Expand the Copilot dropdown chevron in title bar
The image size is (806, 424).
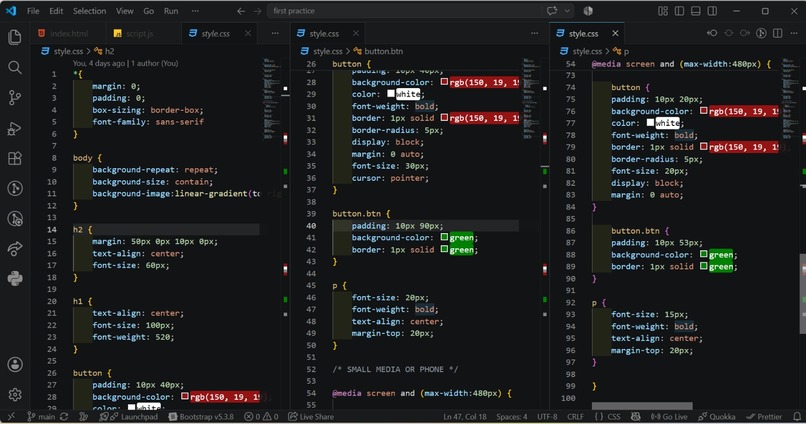(x=567, y=11)
